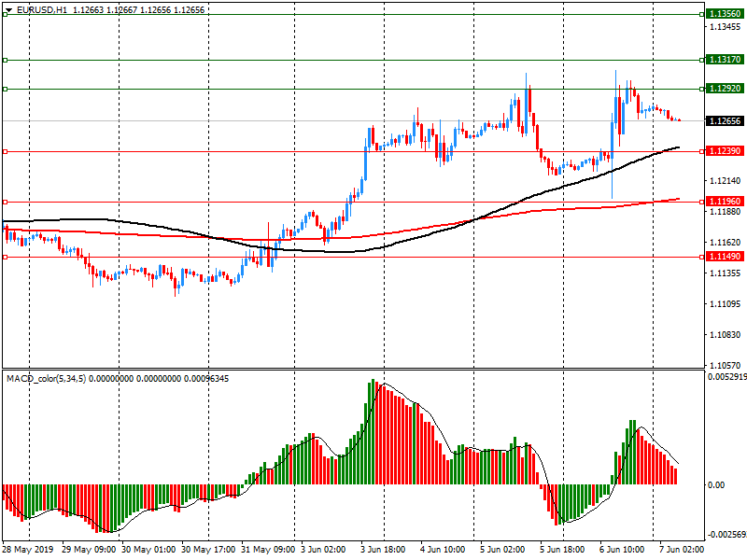This screenshot has width=747, height=560.
Task: Click left handle of 1.13170 green line
Action: (6, 60)
